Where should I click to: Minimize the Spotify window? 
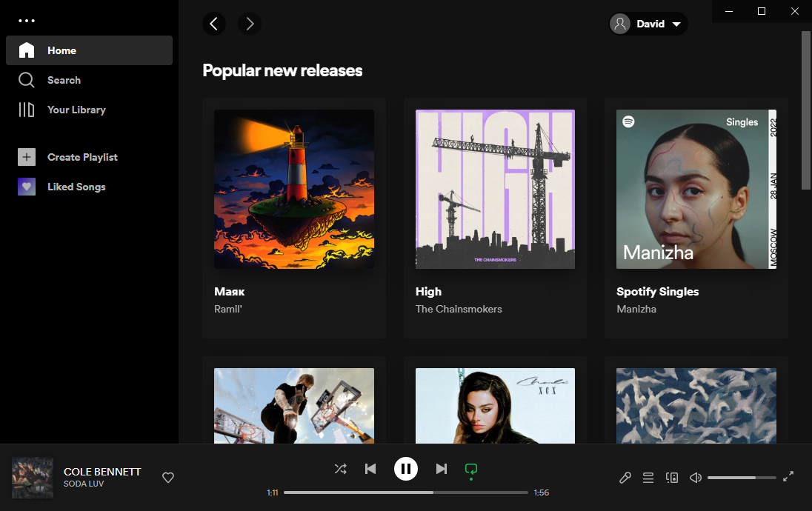pos(728,11)
